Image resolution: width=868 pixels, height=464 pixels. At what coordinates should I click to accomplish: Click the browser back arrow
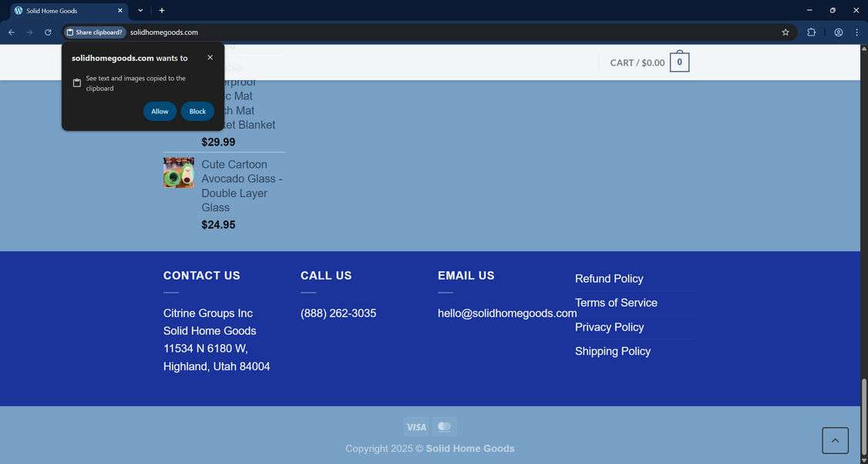11,32
